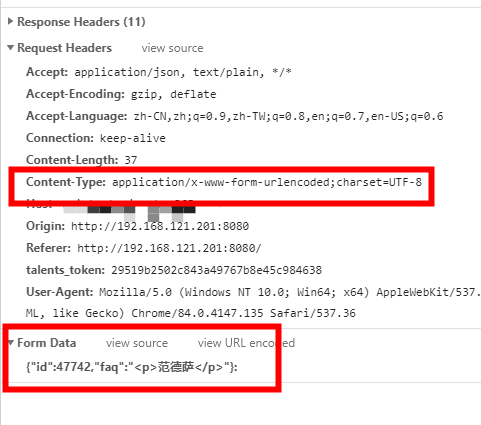The image size is (481, 425).
Task: Collapse the Form Data section
Action: [x=11, y=342]
